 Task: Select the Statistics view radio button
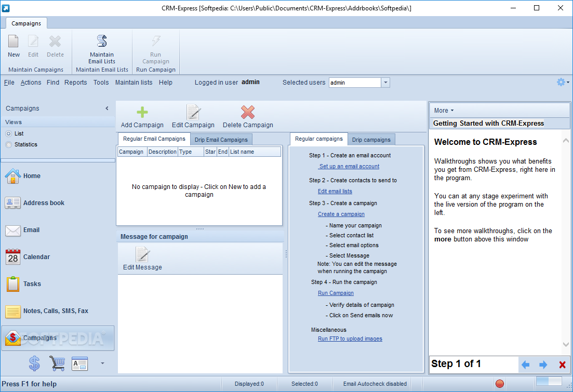[9, 145]
